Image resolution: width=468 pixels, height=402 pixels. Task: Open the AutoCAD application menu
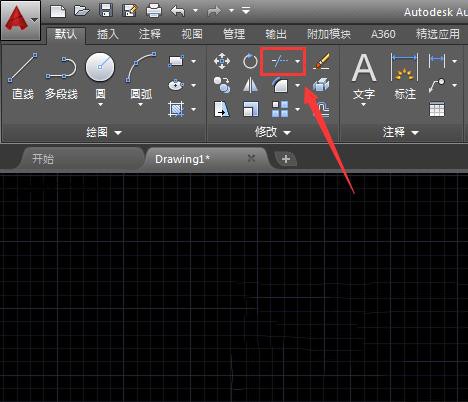[x=21, y=20]
